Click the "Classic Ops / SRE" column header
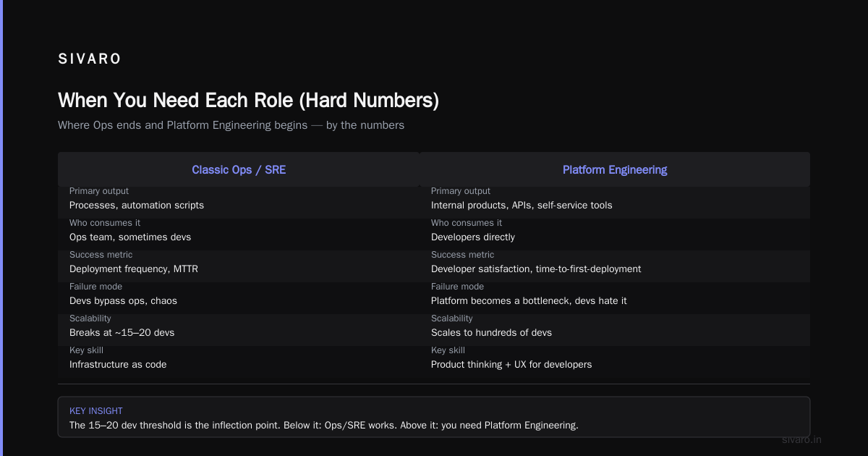The image size is (868, 456). coord(239,169)
